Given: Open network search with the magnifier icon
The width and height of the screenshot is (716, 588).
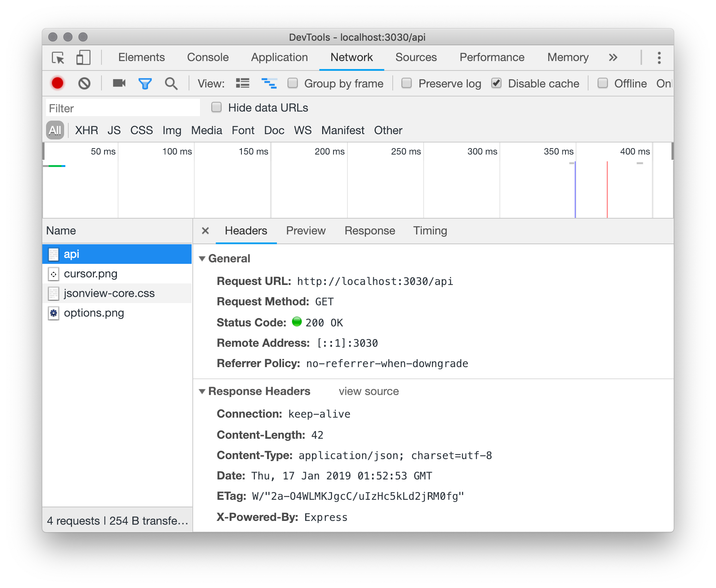Looking at the screenshot, I should (x=171, y=83).
